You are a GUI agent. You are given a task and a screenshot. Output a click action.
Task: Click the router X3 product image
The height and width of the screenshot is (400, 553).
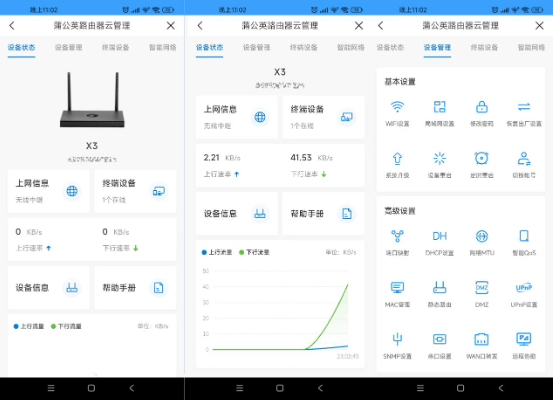click(92, 100)
